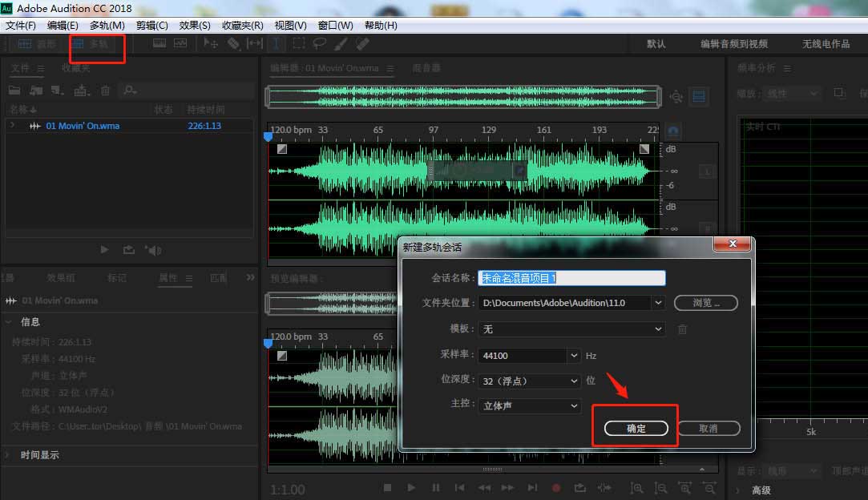
Task: Switch to the Waveform (波形) editor view
Action: pyautogui.click(x=37, y=44)
